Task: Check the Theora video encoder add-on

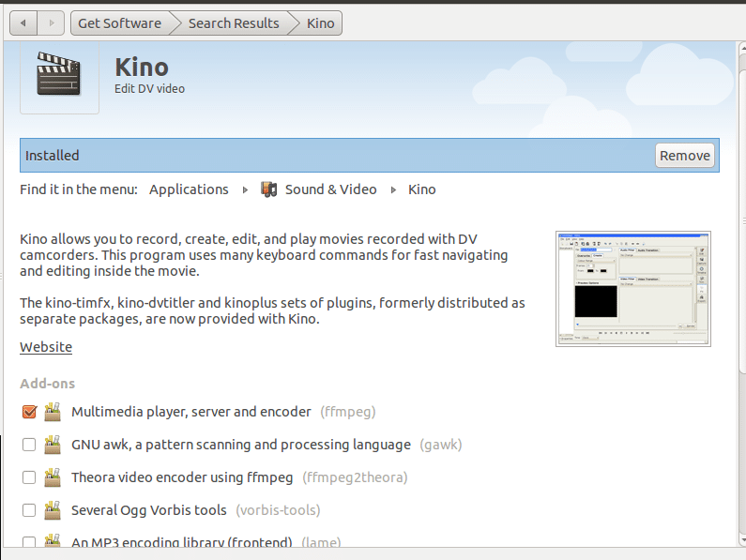Action: [x=29, y=477]
